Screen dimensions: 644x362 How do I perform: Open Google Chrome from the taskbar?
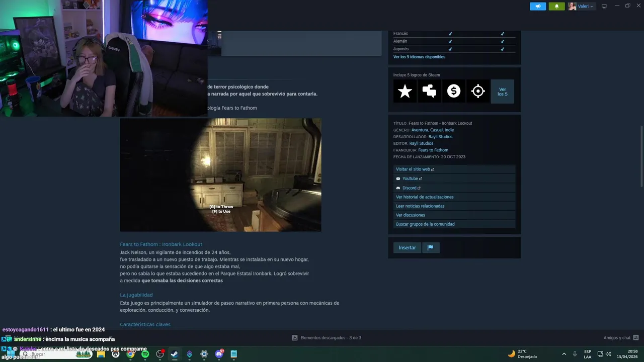click(x=130, y=354)
